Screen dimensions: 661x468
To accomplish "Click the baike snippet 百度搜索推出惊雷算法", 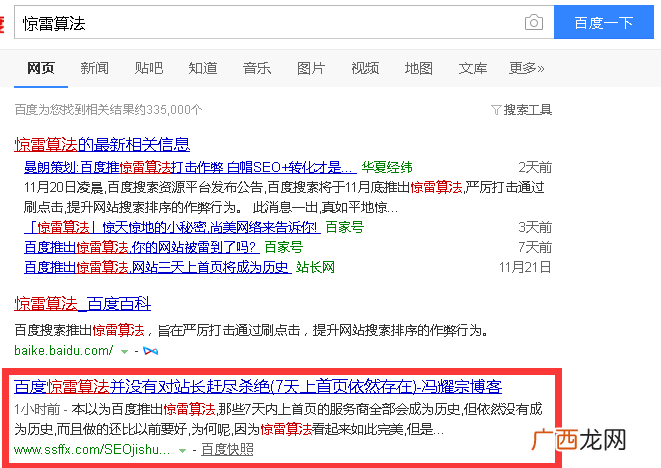I will point(251,330).
